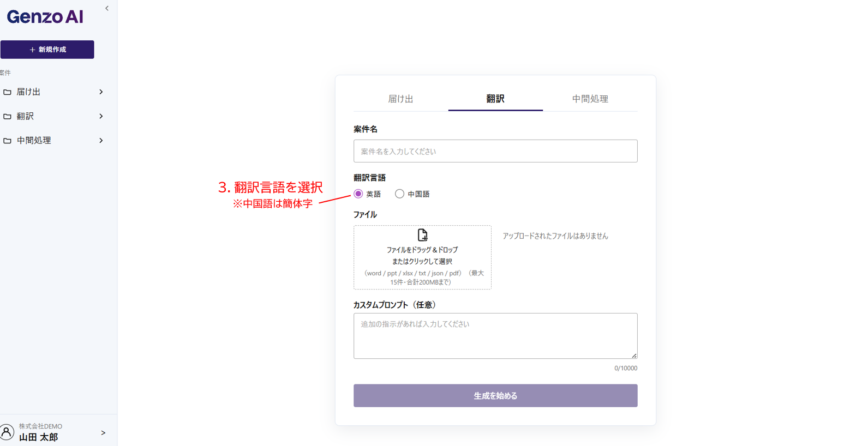Expand the 届け出 sidebar chevron
Viewport: 868px width, 446px height.
(x=101, y=92)
